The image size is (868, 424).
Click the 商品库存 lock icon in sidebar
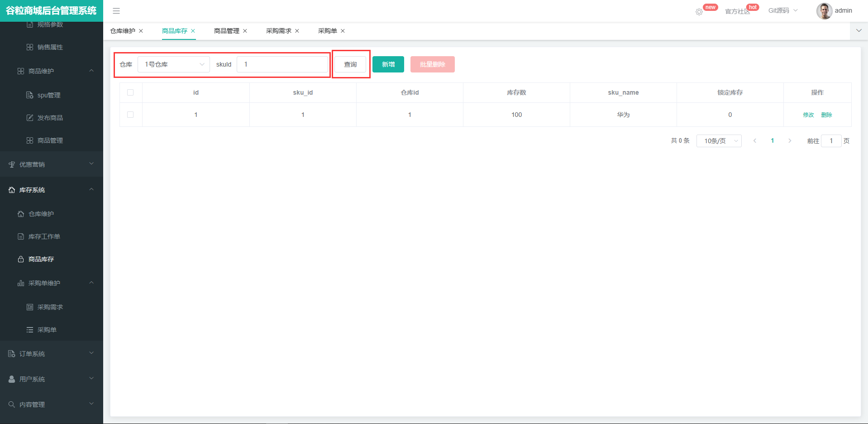(21, 259)
